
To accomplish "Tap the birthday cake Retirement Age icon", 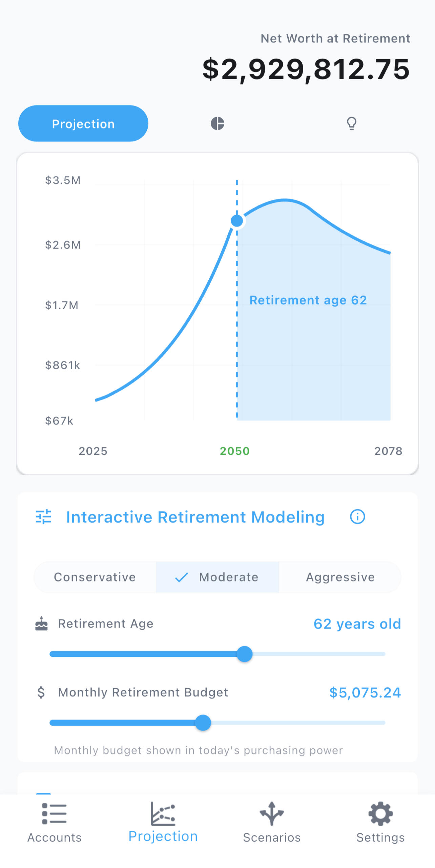I will 41,624.
